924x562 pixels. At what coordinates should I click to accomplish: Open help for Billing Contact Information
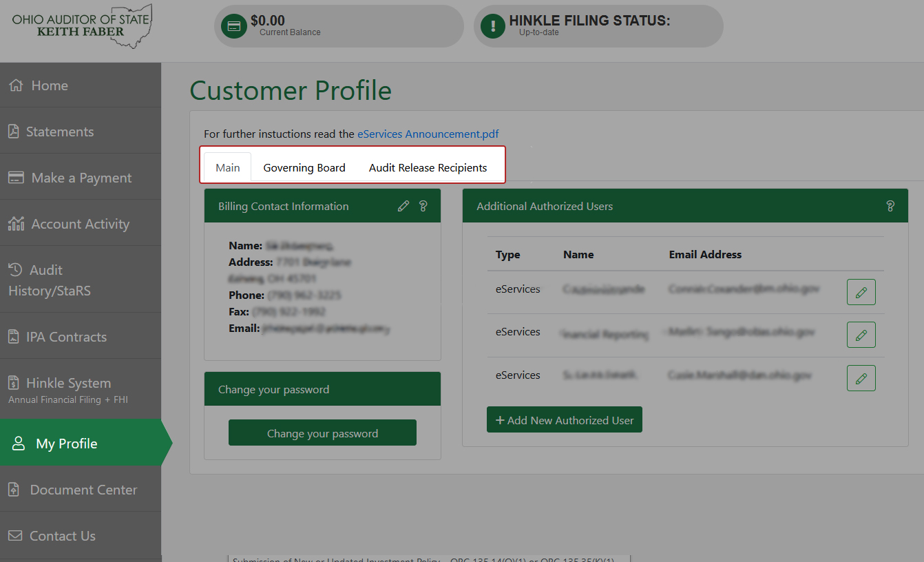[423, 206]
